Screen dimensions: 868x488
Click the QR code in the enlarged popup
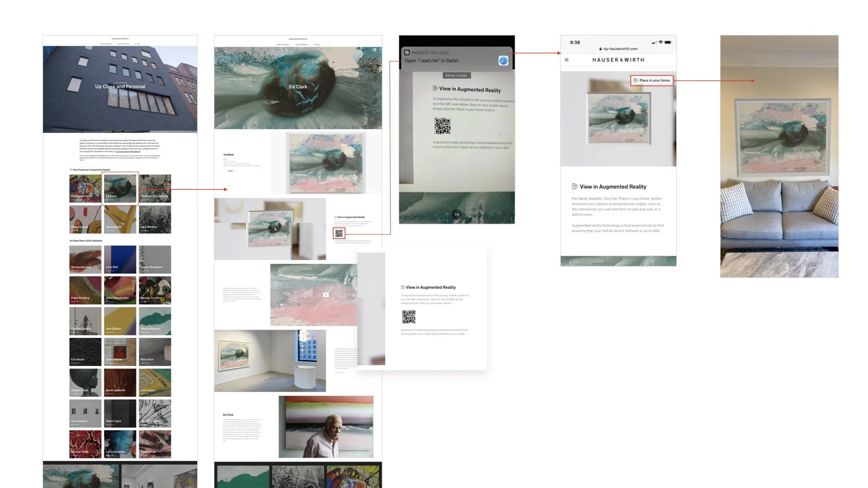(409, 317)
